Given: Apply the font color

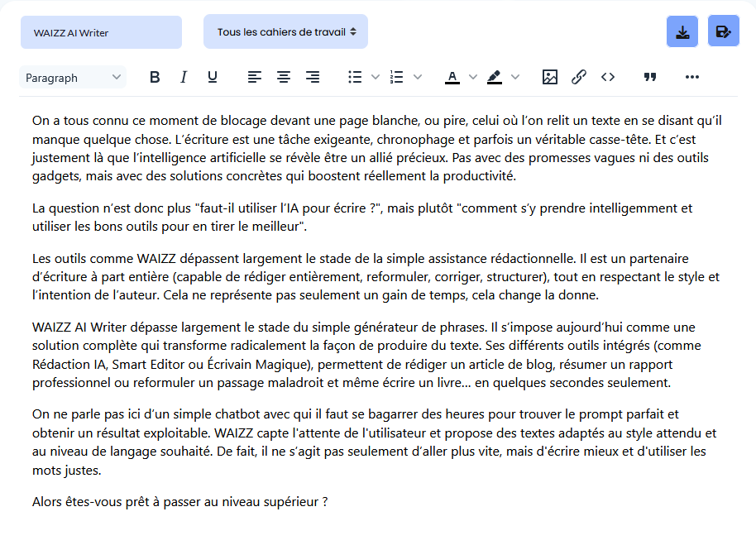Looking at the screenshot, I should [452, 77].
